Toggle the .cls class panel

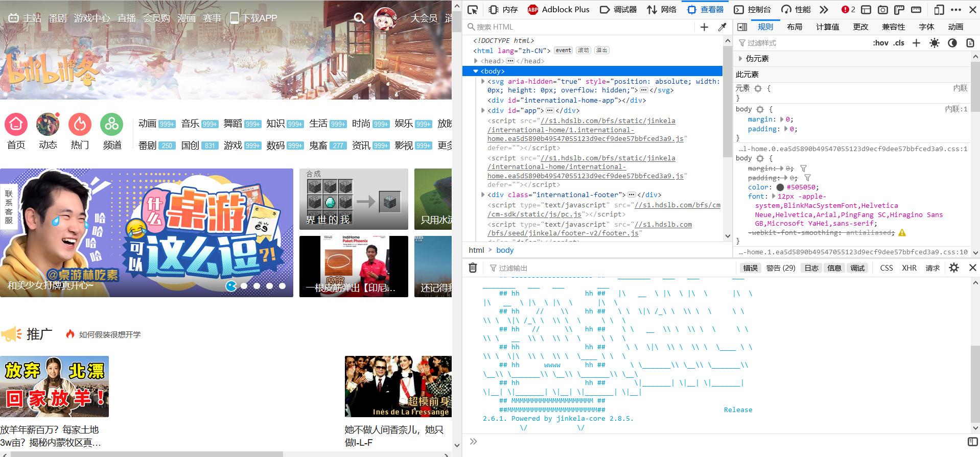pyautogui.click(x=899, y=43)
